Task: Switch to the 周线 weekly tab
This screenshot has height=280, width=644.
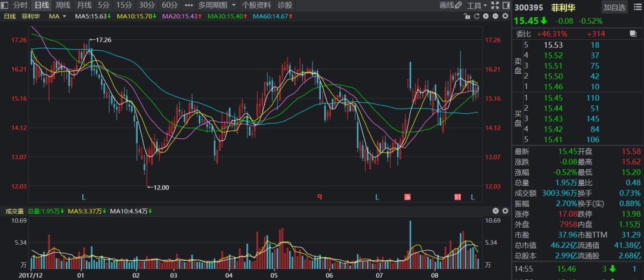Action: [63, 5]
